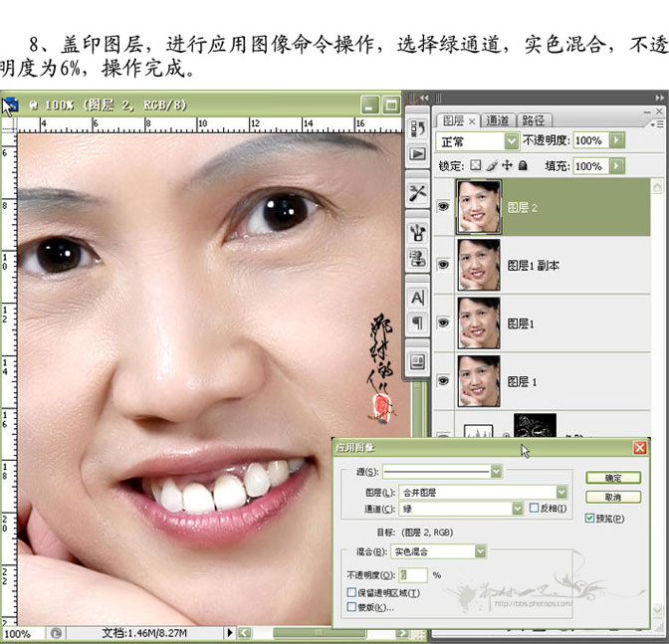The image size is (669, 644).
Task: Open the History panel from the dock
Action: pyautogui.click(x=417, y=128)
